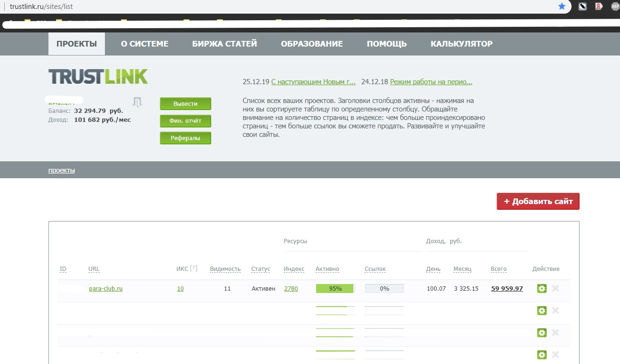620x364 pixels.
Task: Click the news date 25.12.19
Action: [256, 82]
